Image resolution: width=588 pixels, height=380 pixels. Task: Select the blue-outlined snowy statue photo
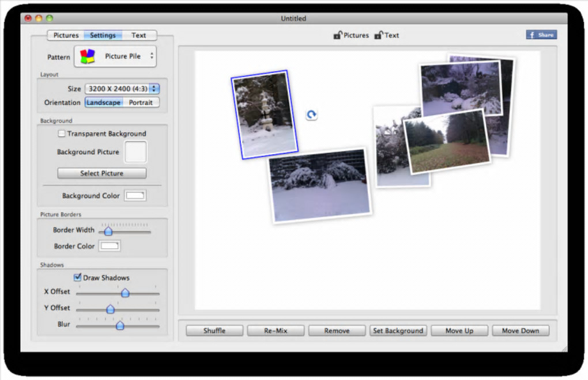coord(264,114)
